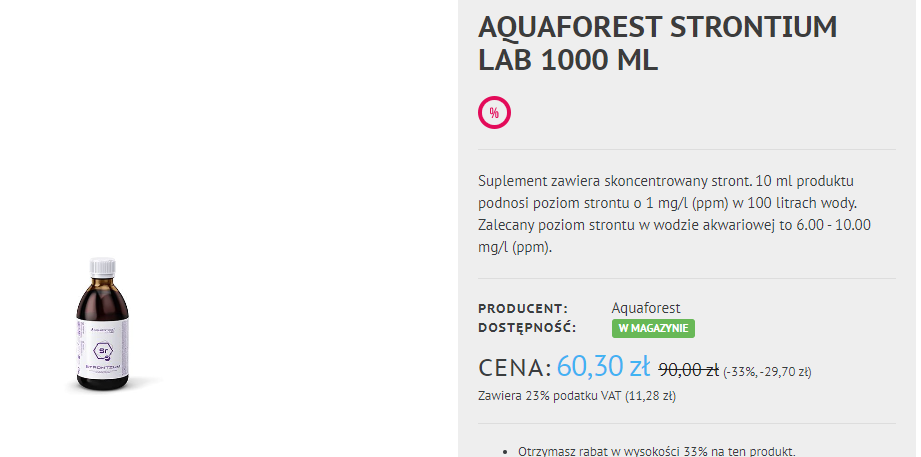Click the green W MAGAZYNIE availability badge
The image size is (921, 457).
click(x=653, y=328)
